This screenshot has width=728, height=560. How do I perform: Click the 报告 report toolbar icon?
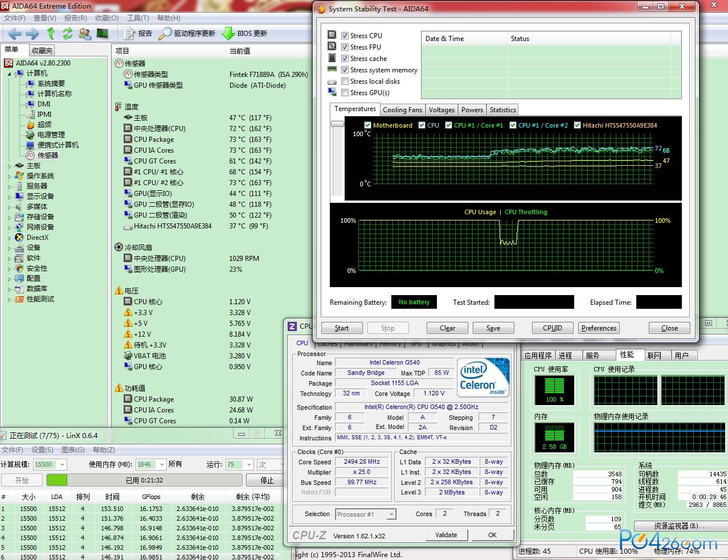point(129,34)
